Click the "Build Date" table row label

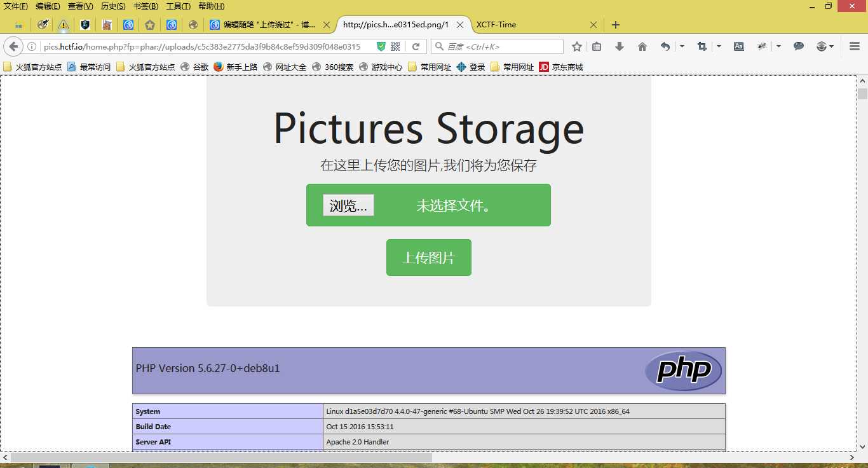pyautogui.click(x=153, y=427)
